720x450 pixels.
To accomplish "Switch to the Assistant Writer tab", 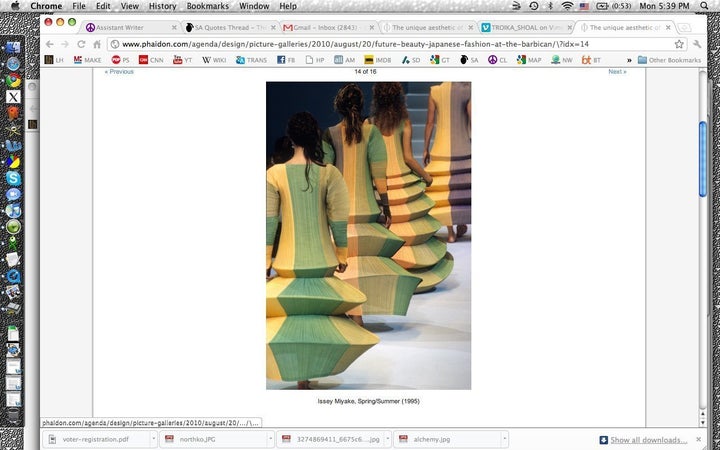I will pos(129,28).
